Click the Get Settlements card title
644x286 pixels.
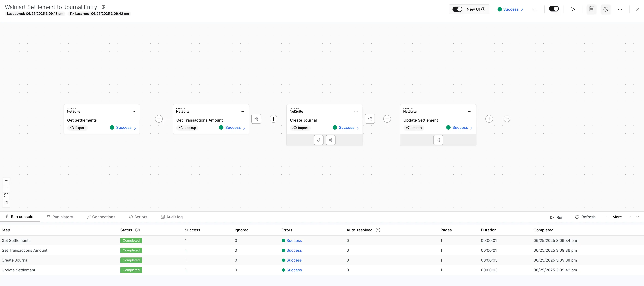pyautogui.click(x=82, y=120)
